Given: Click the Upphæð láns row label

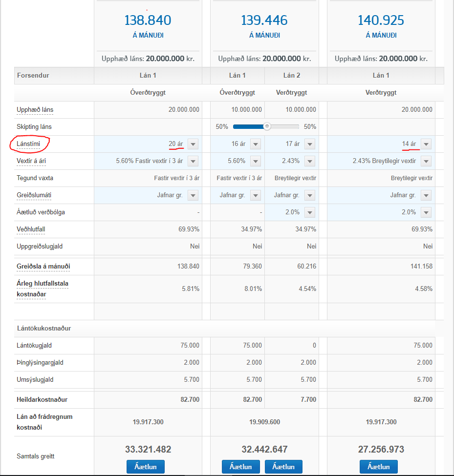Looking at the screenshot, I should (35, 110).
